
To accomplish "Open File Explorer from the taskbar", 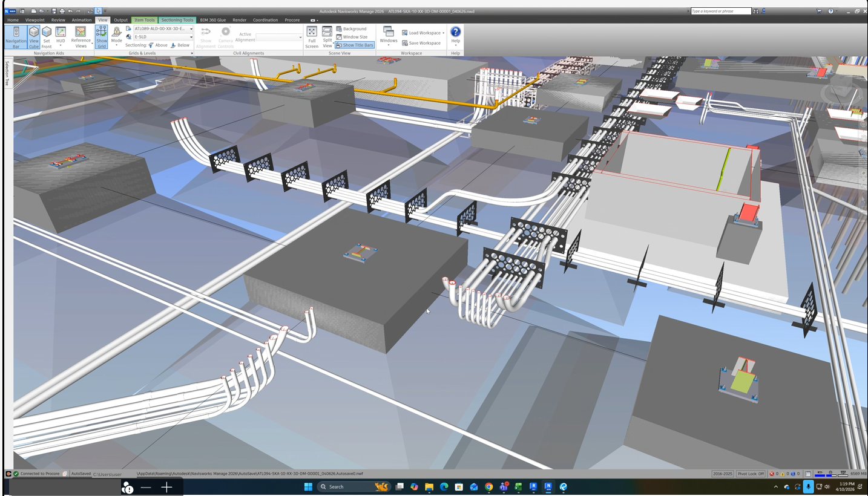I will (429, 486).
